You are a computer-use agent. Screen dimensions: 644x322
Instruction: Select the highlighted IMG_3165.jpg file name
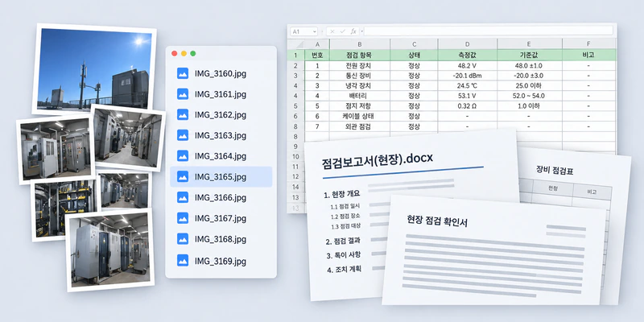221,177
